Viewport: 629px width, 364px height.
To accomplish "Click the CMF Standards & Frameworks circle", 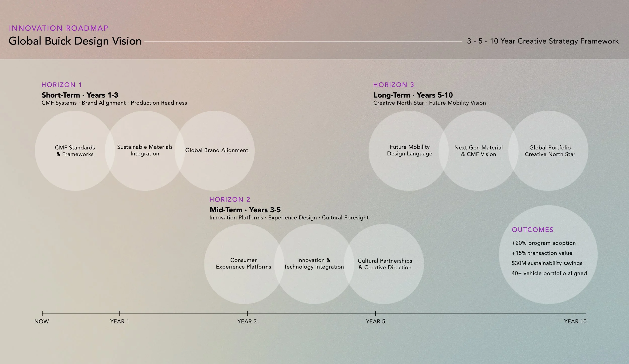I will [75, 151].
